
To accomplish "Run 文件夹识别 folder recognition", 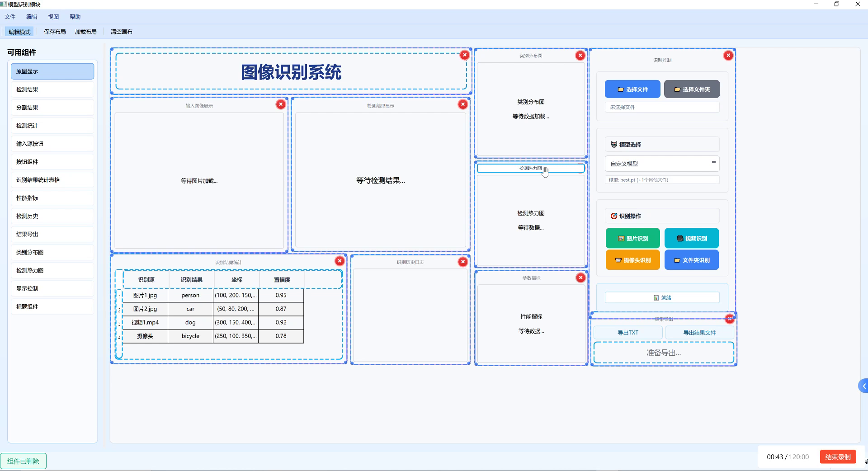I will [692, 260].
